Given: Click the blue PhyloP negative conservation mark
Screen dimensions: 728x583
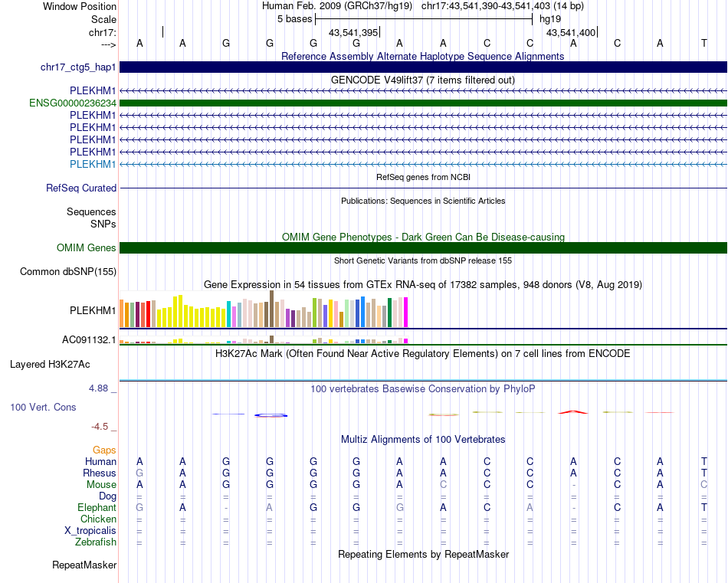Looking at the screenshot, I should 271,415.
